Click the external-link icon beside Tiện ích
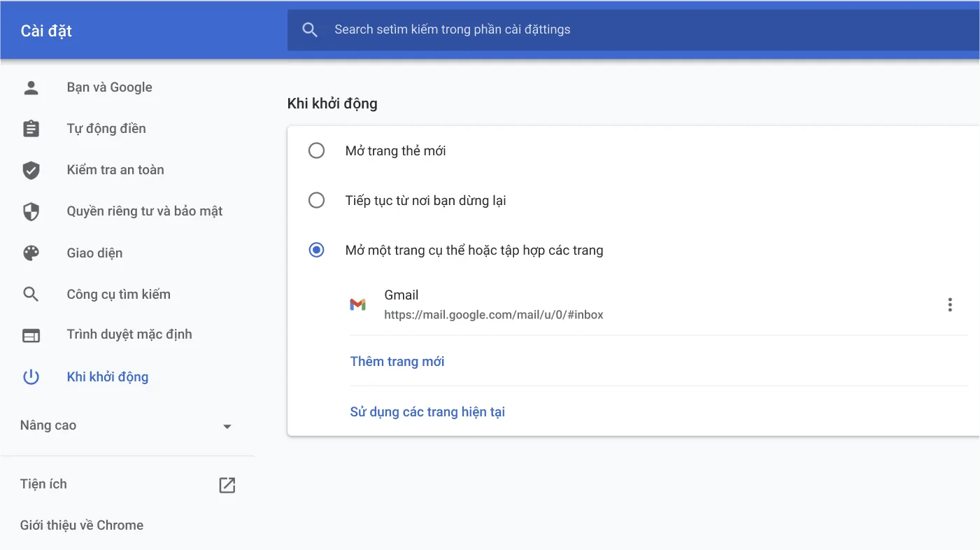 [227, 484]
